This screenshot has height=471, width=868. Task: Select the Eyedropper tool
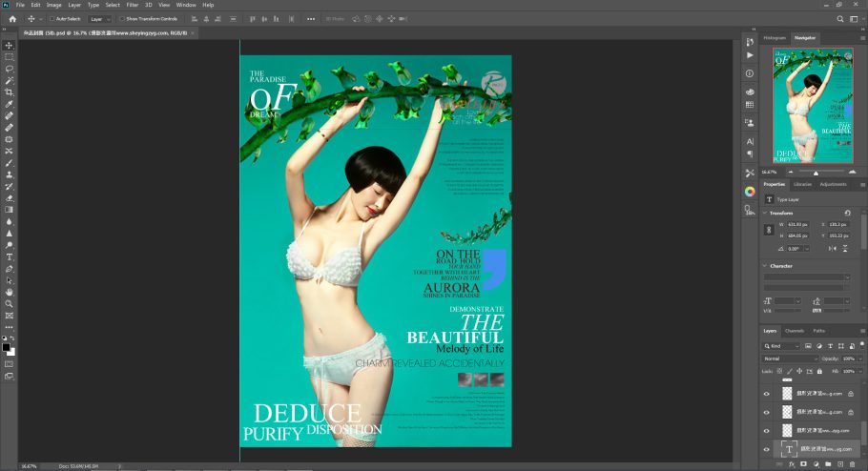(9, 104)
